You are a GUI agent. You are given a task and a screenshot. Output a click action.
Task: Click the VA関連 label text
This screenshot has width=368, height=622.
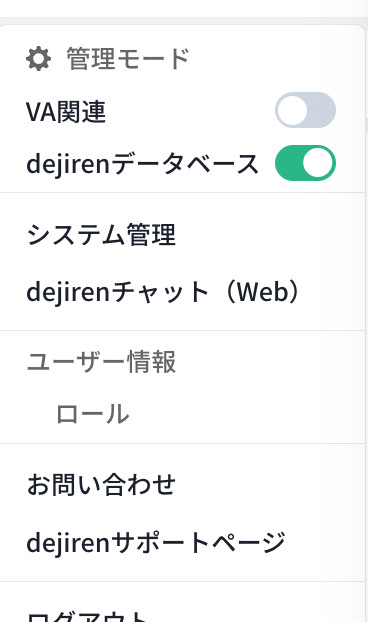click(x=66, y=111)
